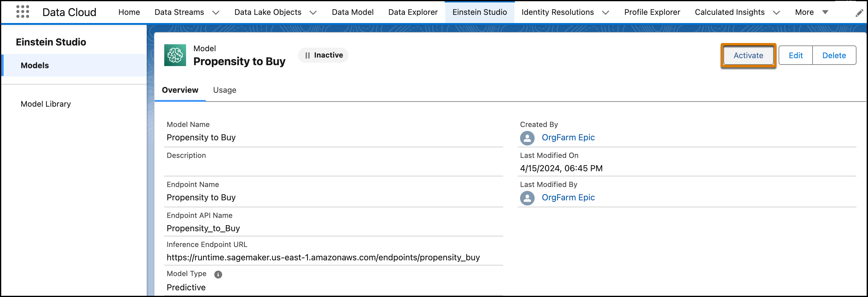
Task: Switch to the Data Explorer tab
Action: pyautogui.click(x=413, y=12)
